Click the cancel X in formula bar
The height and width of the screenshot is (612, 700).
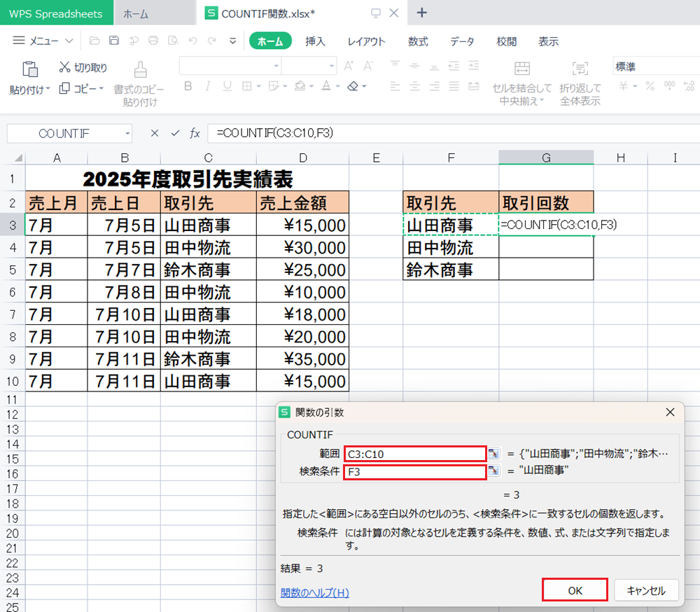point(155,133)
